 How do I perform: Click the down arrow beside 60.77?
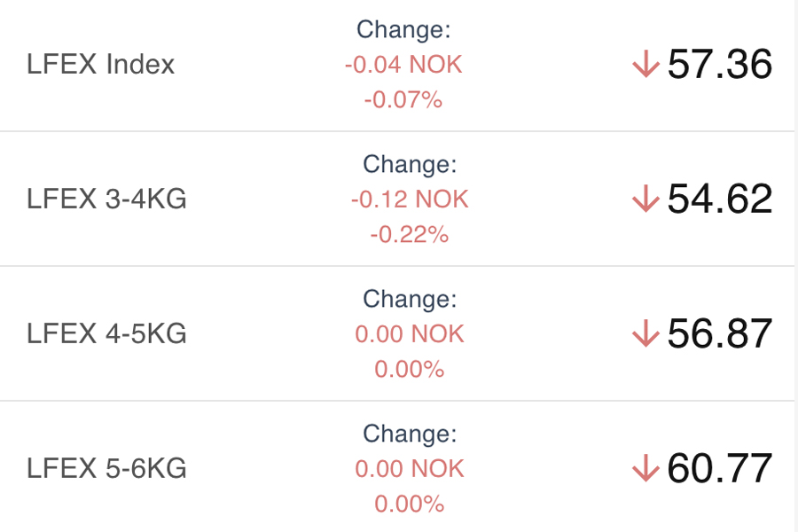pos(645,469)
